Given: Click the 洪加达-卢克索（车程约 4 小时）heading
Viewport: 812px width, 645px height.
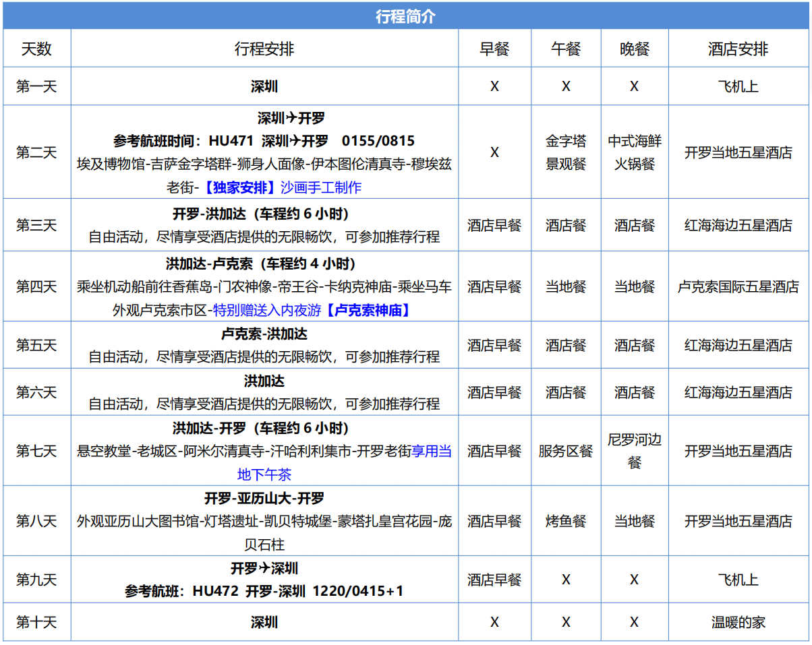Looking at the screenshot, I should 264,264.
